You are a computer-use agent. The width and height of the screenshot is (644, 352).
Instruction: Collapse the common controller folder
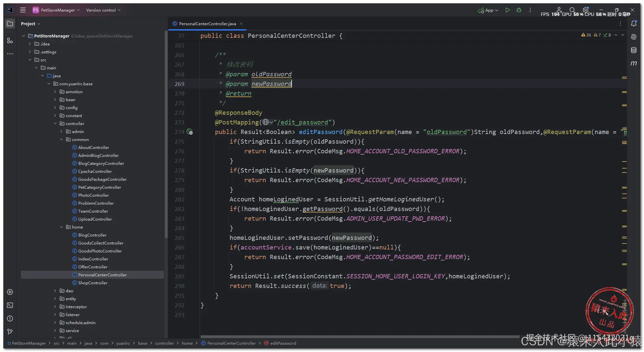pos(61,140)
